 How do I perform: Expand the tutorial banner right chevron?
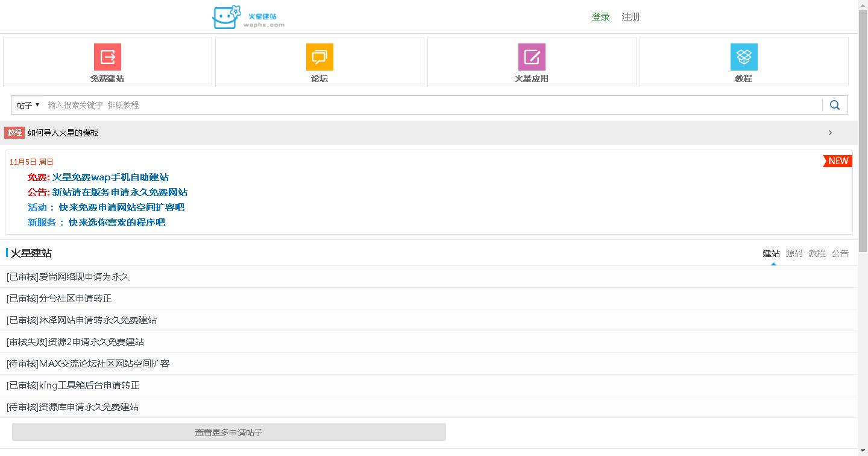[x=830, y=133]
